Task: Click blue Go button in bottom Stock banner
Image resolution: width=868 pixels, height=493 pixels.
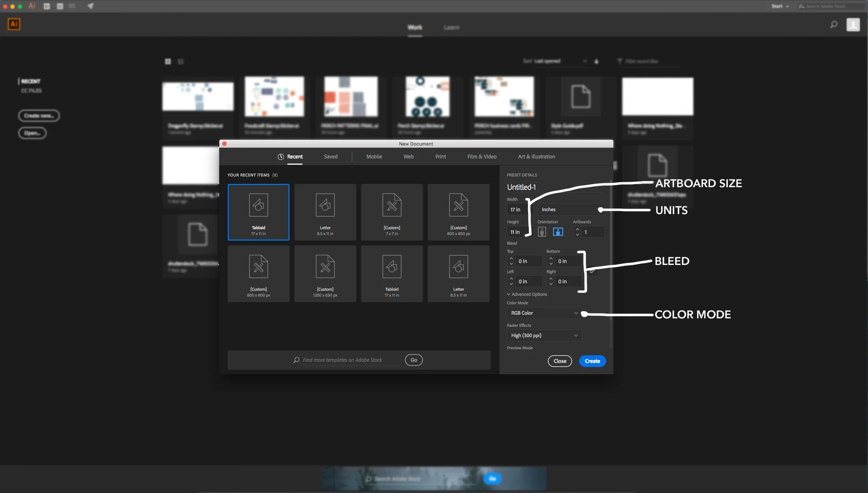Action: click(492, 479)
